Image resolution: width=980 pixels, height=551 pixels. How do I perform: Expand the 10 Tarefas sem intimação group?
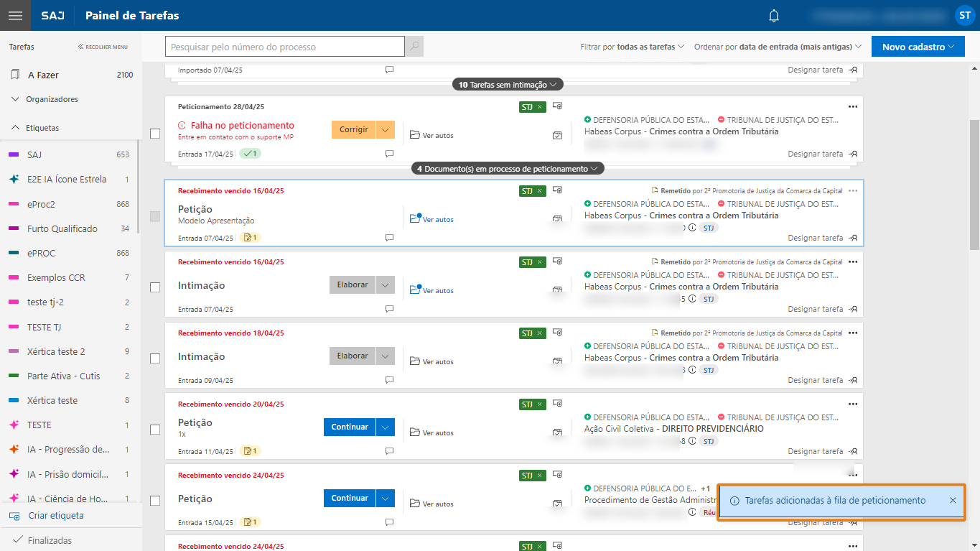tap(508, 85)
